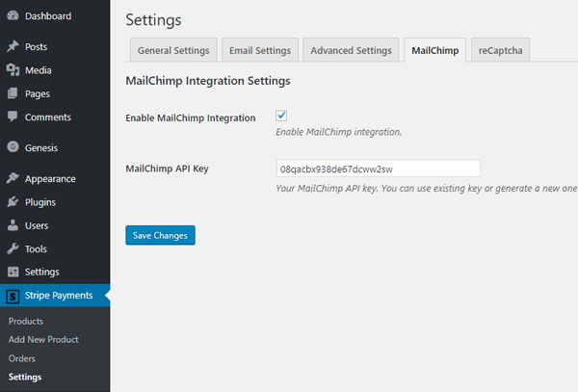Open Orders submenu link
The image size is (578, 392).
tap(22, 358)
